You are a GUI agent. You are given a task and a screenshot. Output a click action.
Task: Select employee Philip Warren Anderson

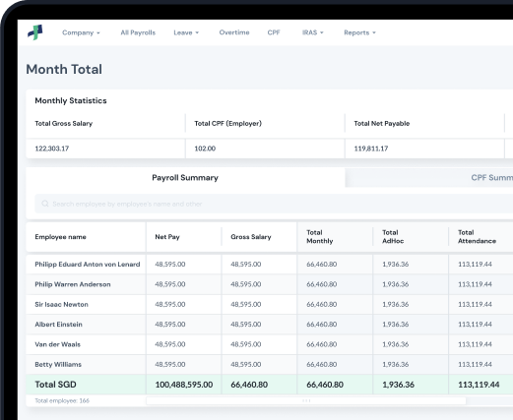[x=73, y=284]
